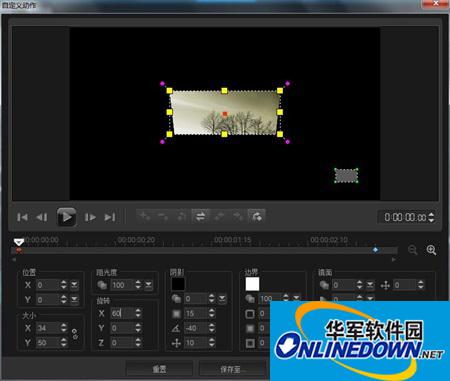
Task: Open the Opacity ease dropdown
Action: pyautogui.click(x=148, y=285)
